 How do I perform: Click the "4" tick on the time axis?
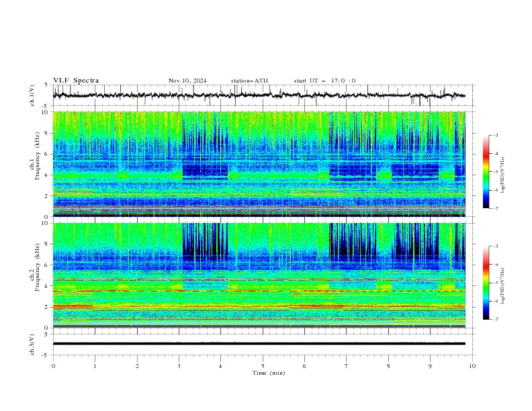(x=220, y=366)
